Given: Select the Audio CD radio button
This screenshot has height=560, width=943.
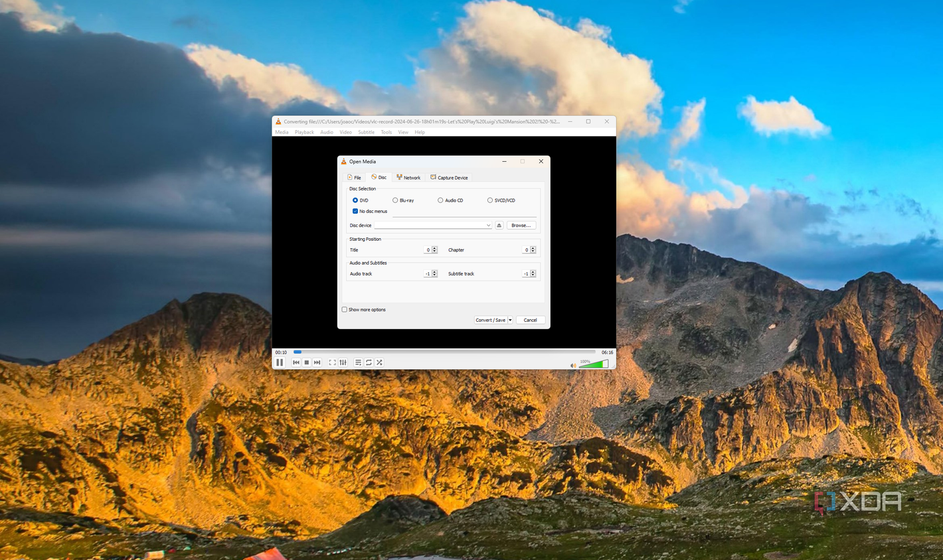Looking at the screenshot, I should point(440,200).
